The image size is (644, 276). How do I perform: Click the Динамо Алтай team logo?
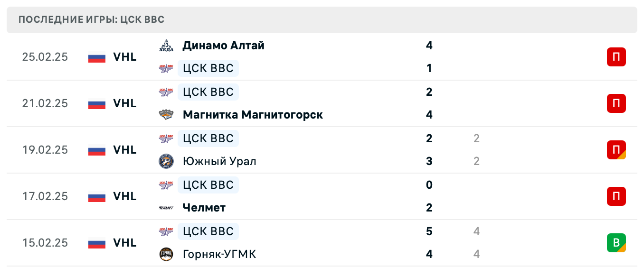pos(166,46)
